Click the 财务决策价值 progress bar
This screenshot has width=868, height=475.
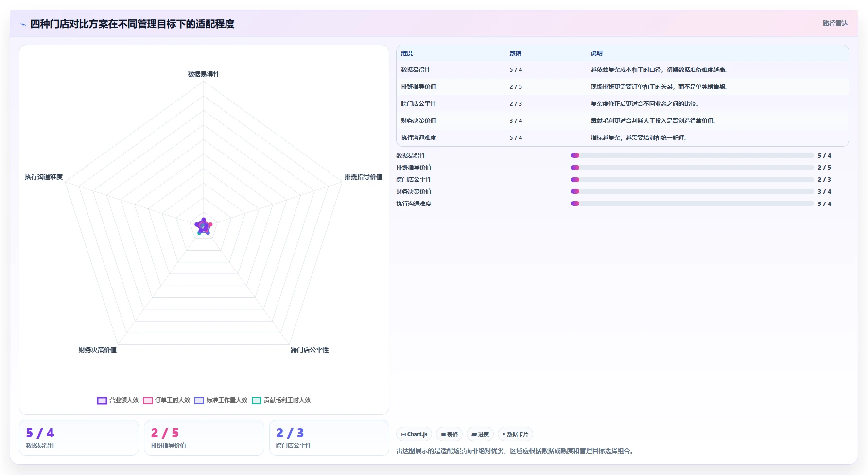tap(692, 191)
